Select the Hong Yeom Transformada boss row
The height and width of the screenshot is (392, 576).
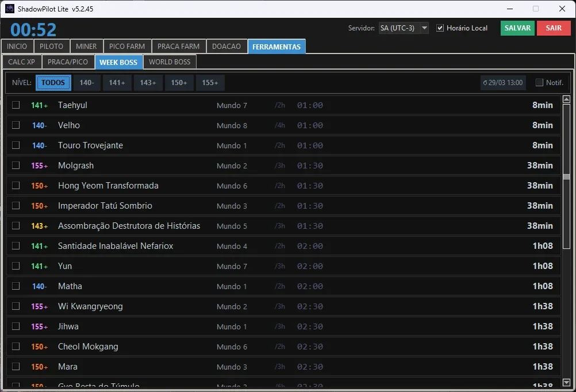coord(283,186)
